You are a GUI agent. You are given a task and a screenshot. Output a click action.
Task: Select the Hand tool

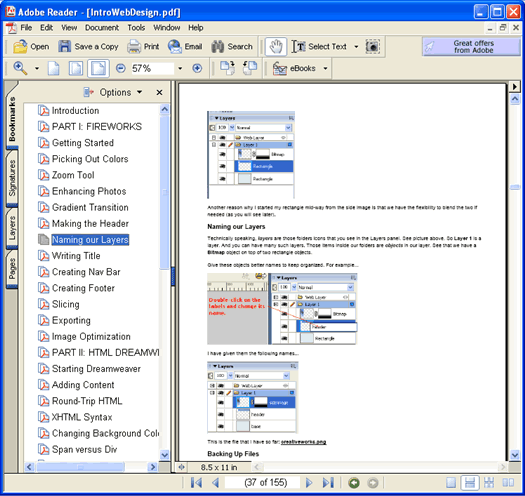pyautogui.click(x=276, y=47)
